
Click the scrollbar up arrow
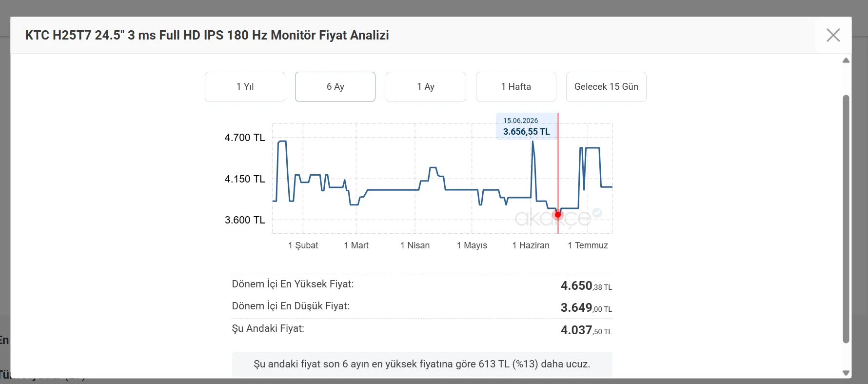click(846, 61)
